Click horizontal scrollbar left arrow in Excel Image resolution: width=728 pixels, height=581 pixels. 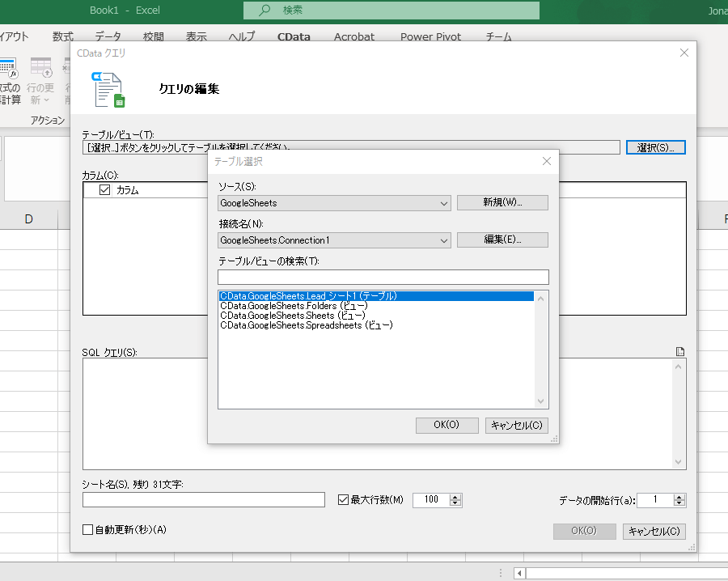519,574
